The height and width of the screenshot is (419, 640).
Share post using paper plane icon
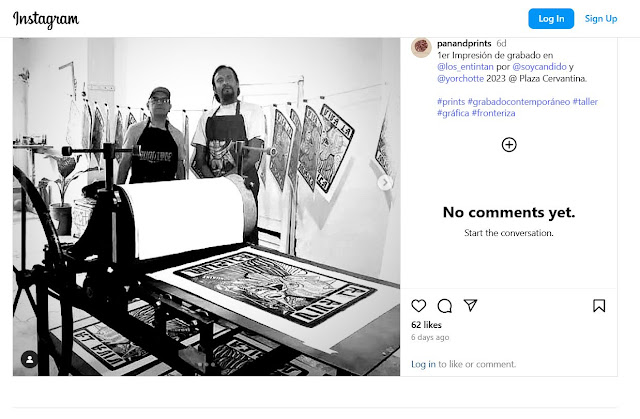coord(470,305)
